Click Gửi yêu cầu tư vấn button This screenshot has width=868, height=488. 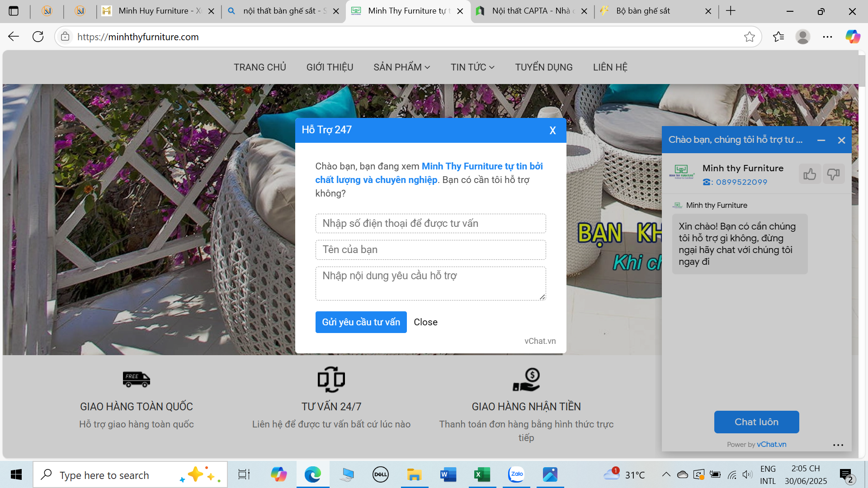click(x=361, y=322)
